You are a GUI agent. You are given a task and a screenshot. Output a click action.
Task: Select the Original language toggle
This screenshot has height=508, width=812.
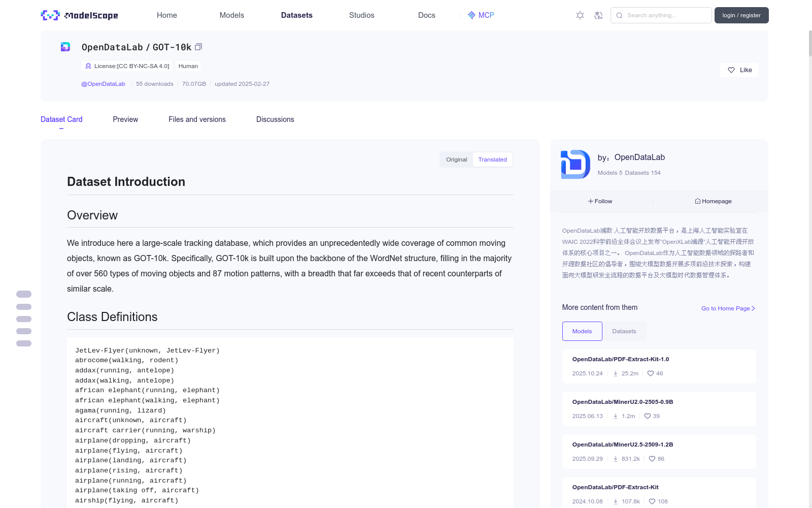coord(457,160)
